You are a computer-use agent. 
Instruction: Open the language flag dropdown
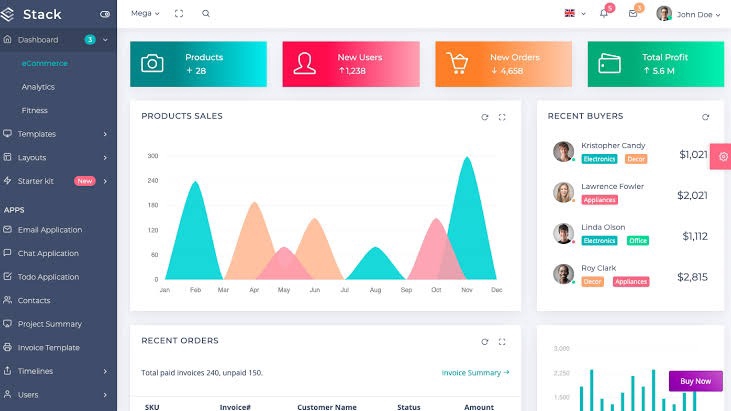pos(573,14)
